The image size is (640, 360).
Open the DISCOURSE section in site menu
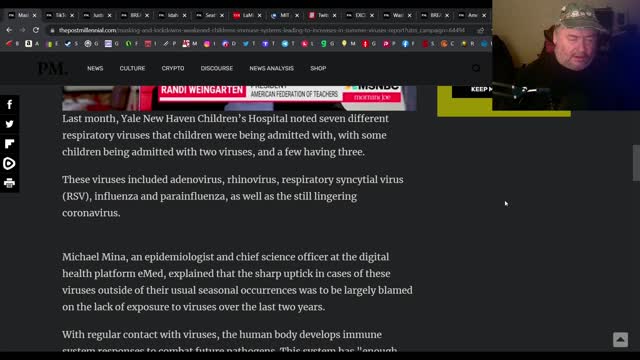pyautogui.click(x=217, y=68)
